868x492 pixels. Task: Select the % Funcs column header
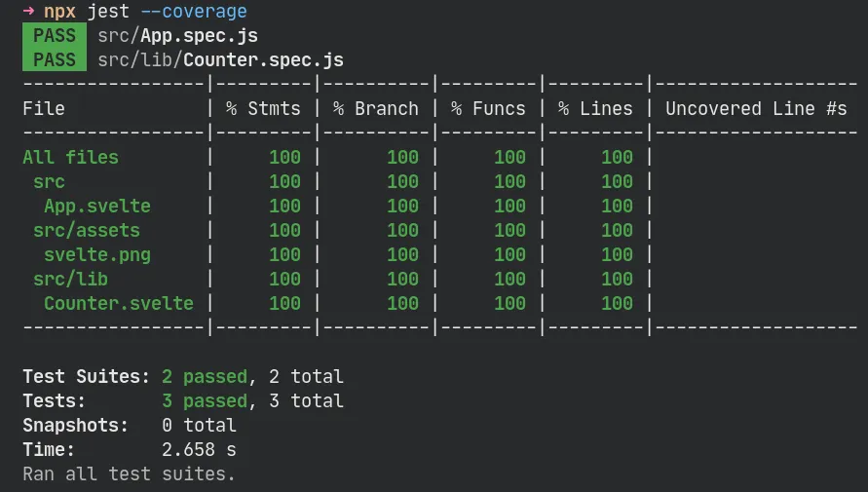(487, 109)
